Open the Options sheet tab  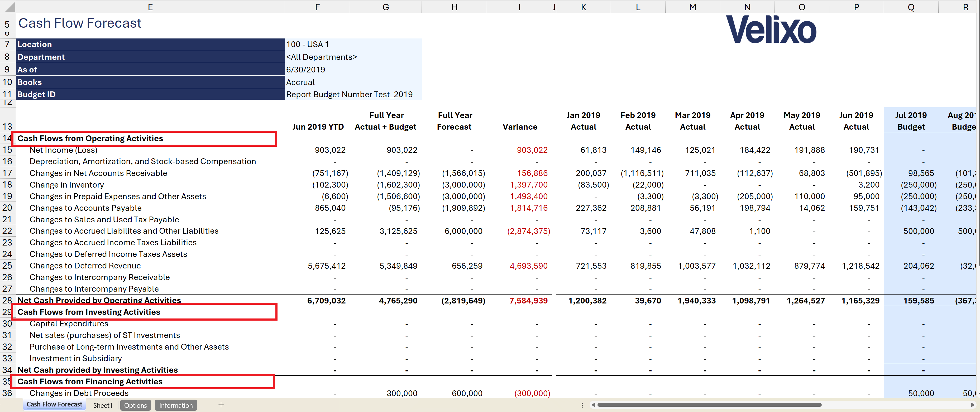[x=135, y=405]
